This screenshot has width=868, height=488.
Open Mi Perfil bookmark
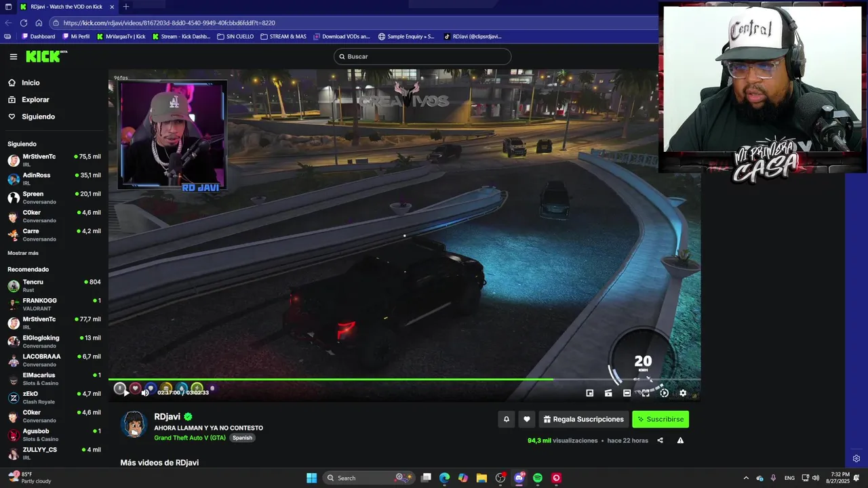point(76,37)
